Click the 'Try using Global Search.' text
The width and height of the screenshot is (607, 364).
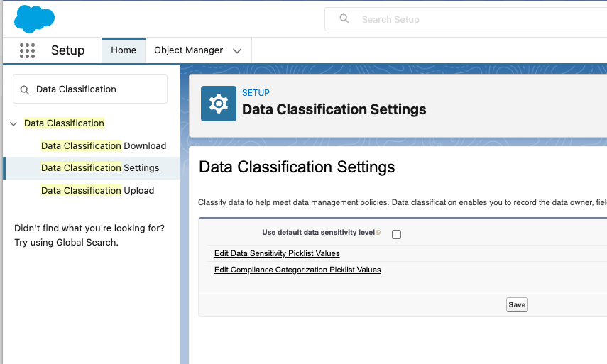[66, 243]
